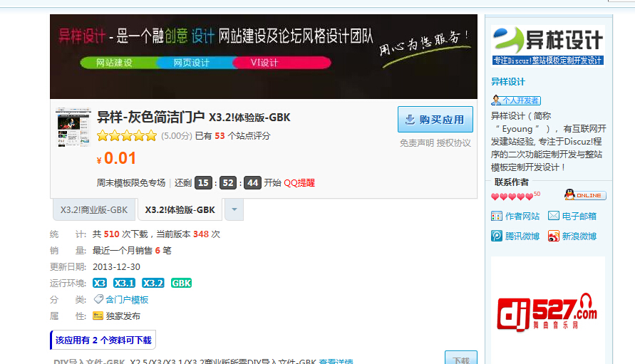This screenshot has height=364, width=635.
Task: Click the 周末模板限免专场 promotion text
Action: 131,183
